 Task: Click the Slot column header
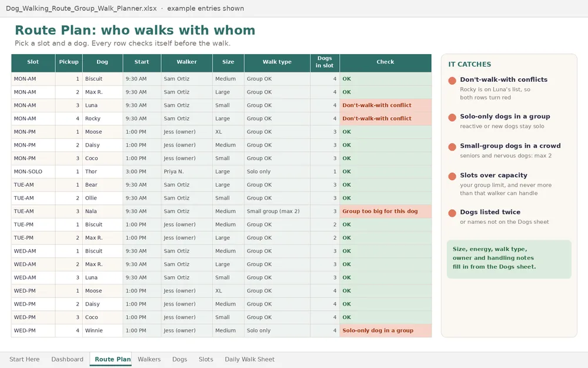click(x=33, y=63)
